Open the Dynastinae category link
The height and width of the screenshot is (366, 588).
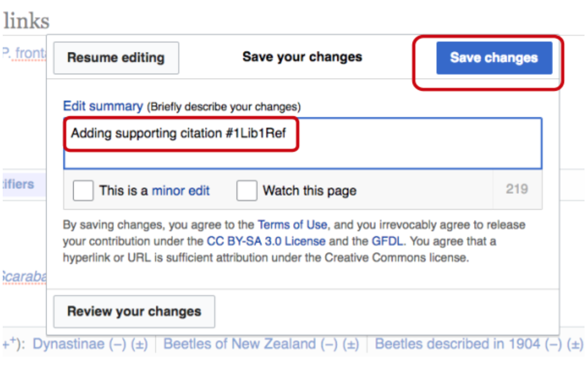pyautogui.click(x=68, y=344)
